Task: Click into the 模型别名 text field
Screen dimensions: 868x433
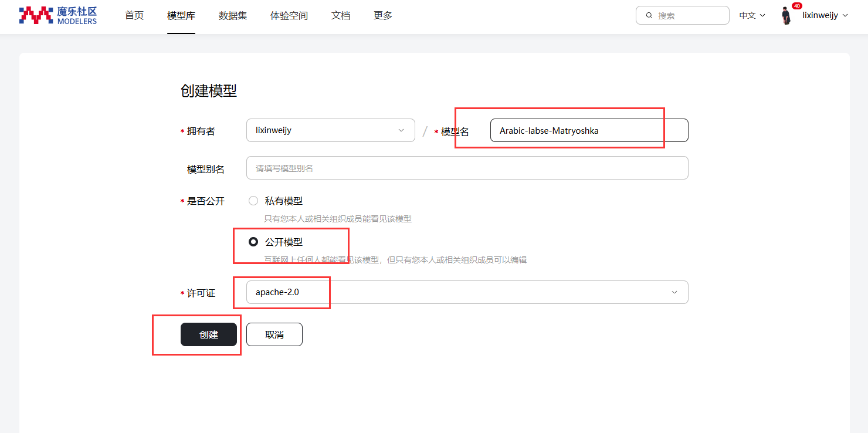Action: point(467,168)
